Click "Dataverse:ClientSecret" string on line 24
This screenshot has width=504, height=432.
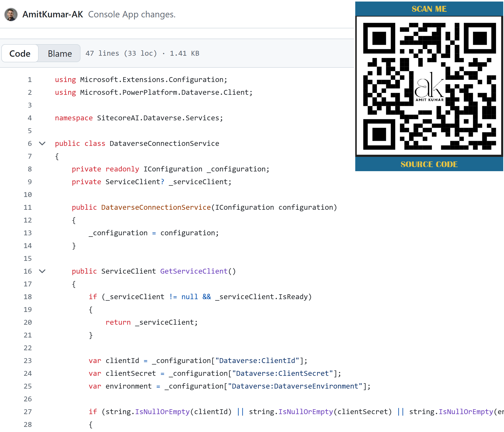click(x=282, y=373)
